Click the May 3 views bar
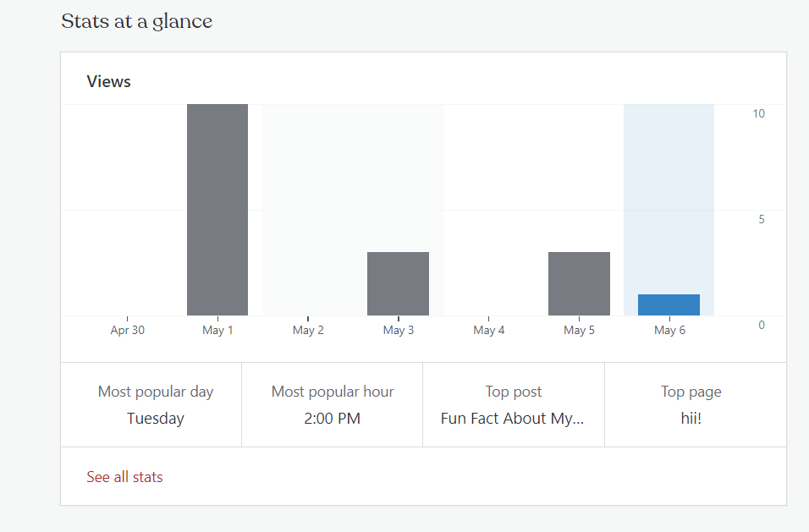This screenshot has width=809, height=532. point(398,283)
